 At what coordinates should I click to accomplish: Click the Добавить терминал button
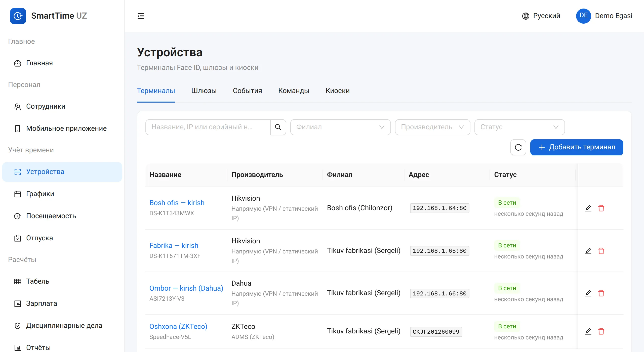(x=577, y=147)
